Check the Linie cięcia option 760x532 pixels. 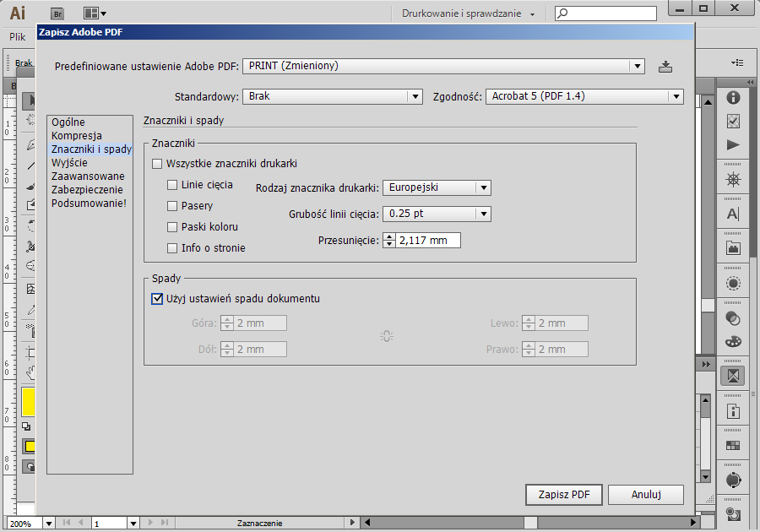pos(172,185)
